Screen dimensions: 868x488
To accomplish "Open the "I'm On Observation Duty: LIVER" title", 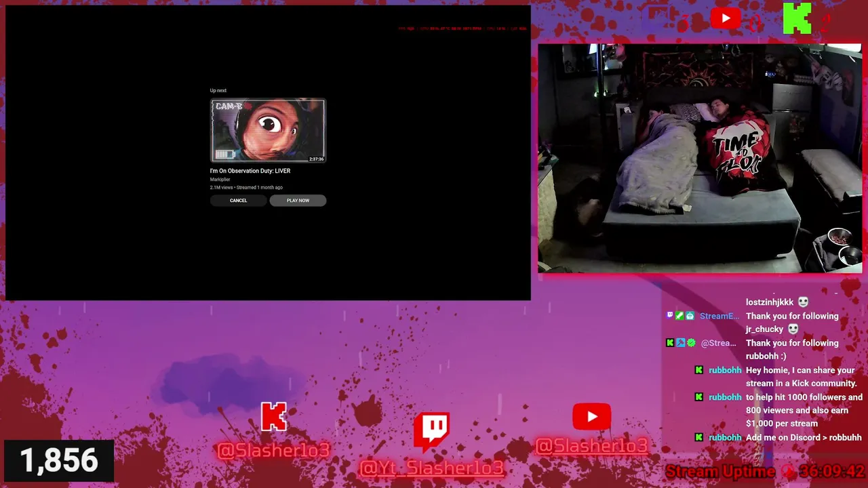I will click(250, 171).
